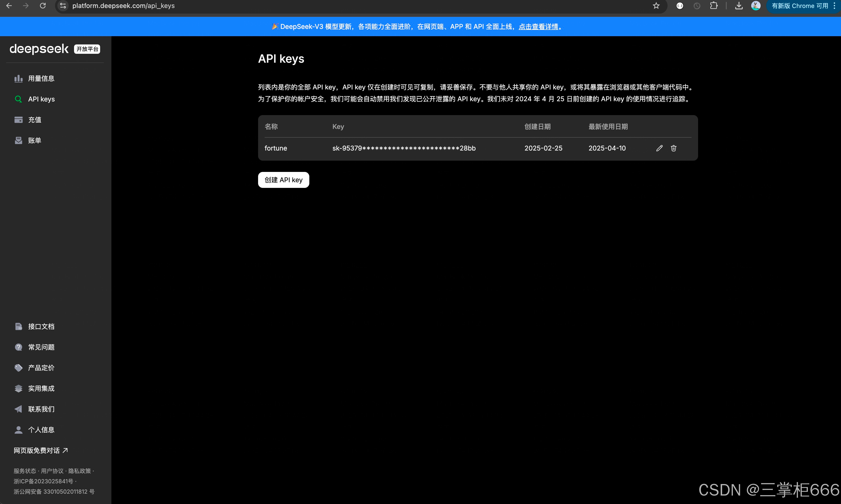
Task: Select API keys sidebar item
Action: 41,99
